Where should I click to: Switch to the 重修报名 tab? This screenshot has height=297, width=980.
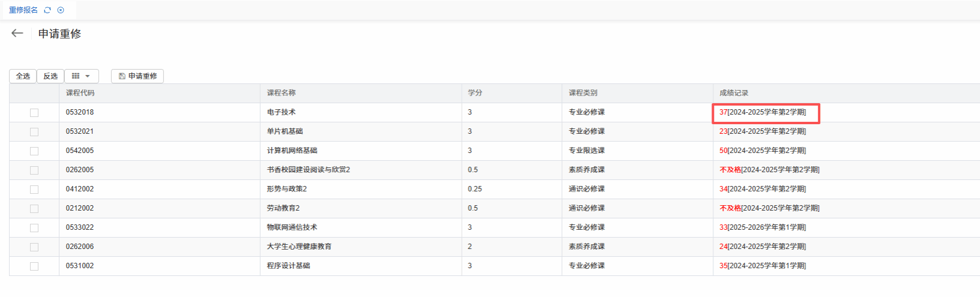23,10
